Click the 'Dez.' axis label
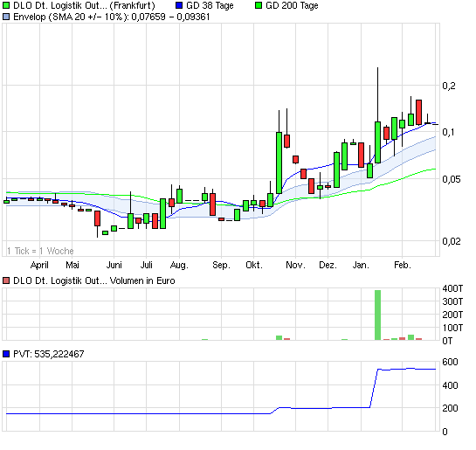This screenshot has width=476, height=450. click(328, 265)
